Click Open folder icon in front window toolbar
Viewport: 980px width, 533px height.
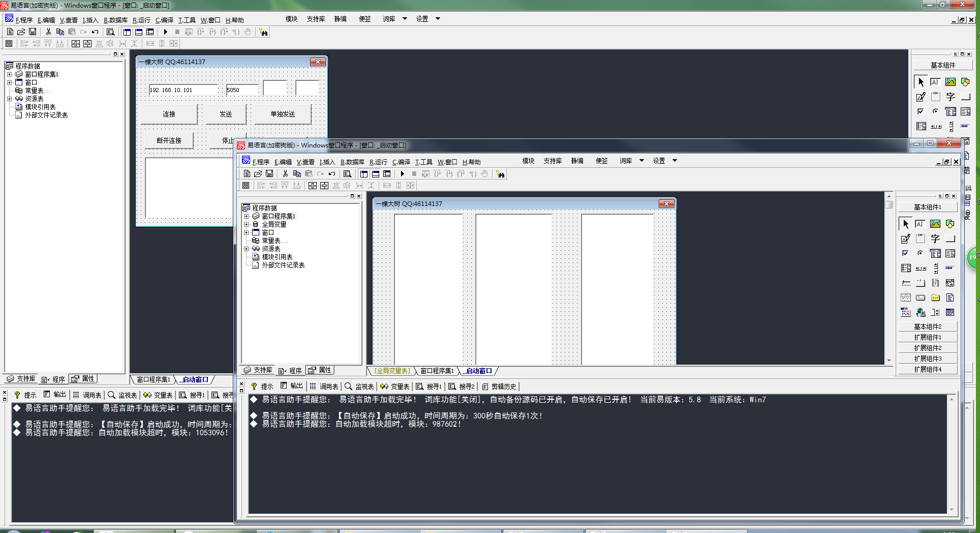click(258, 174)
